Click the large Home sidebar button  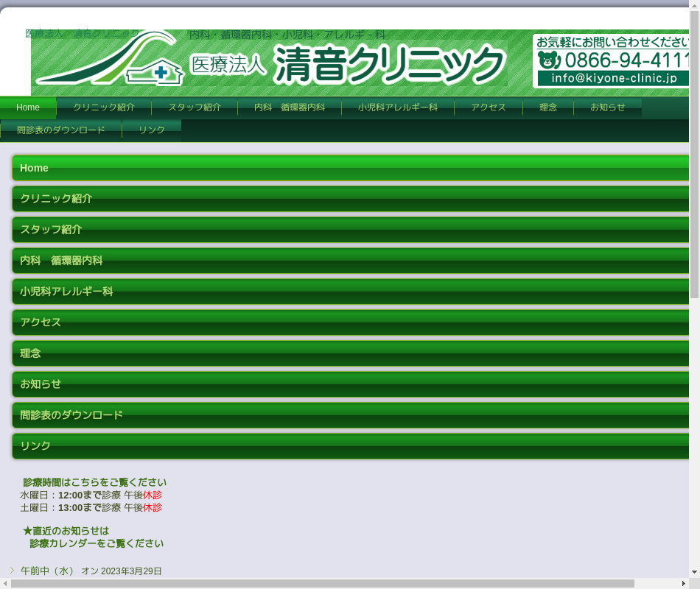pyautogui.click(x=351, y=168)
